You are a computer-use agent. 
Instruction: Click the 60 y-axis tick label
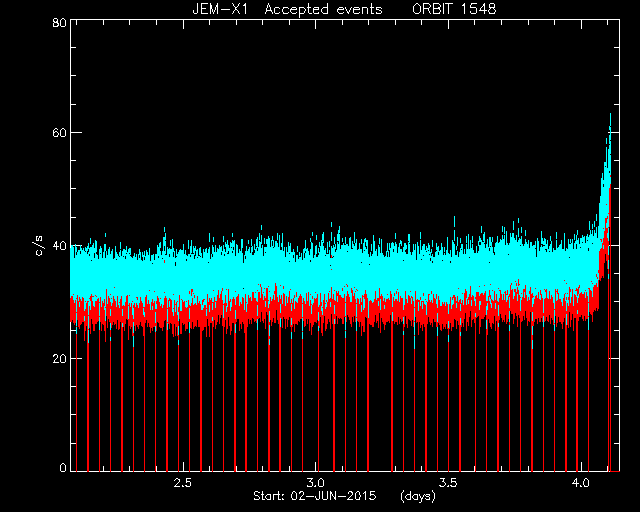click(x=59, y=133)
